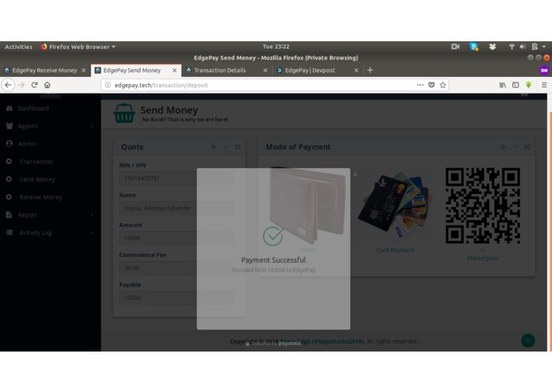Click the Quote panel plus icon

click(214, 147)
